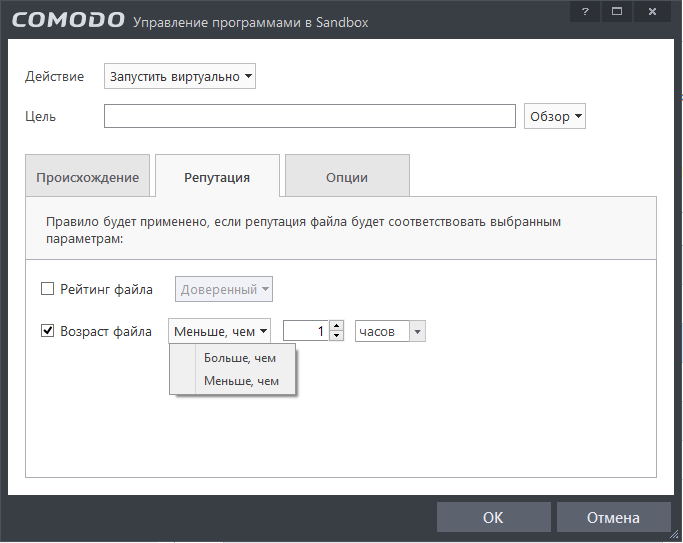Click the COMODO logo in title bar

(69, 20)
